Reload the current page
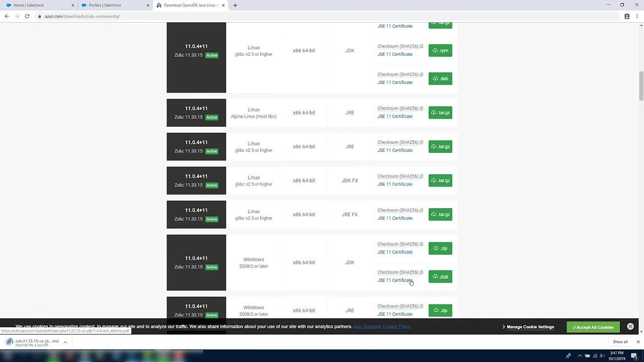Screen dimensions: 644x362 27,16
